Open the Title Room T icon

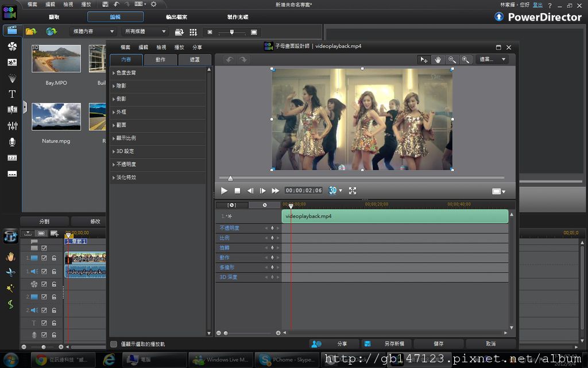(12, 94)
